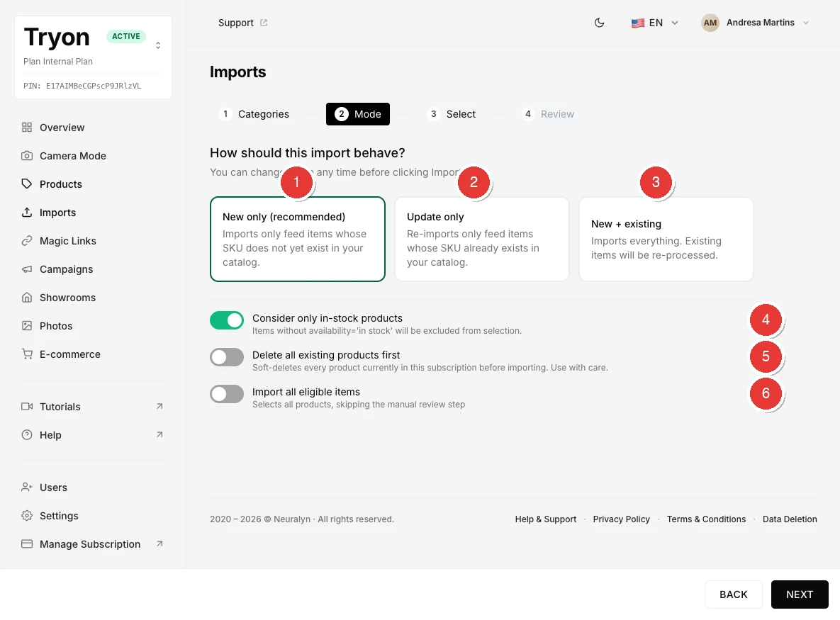The image size is (840, 620).
Task: Click the US flag language icon
Action: point(637,23)
